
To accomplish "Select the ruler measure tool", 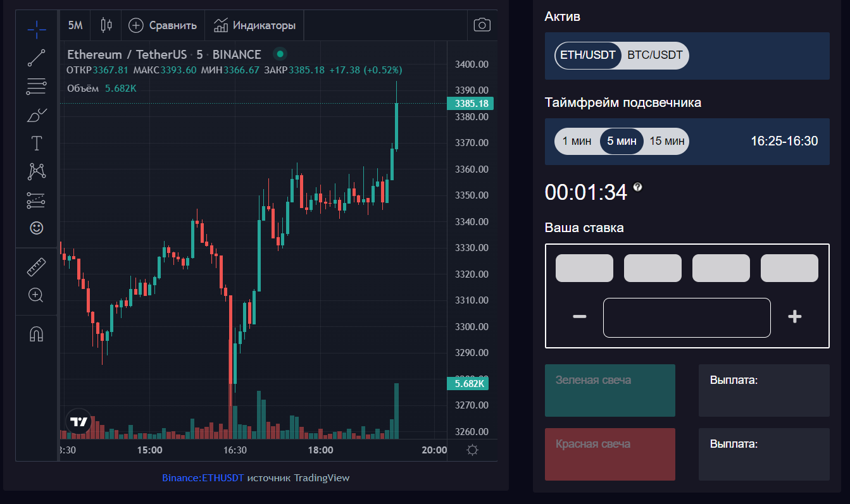I will point(37,266).
